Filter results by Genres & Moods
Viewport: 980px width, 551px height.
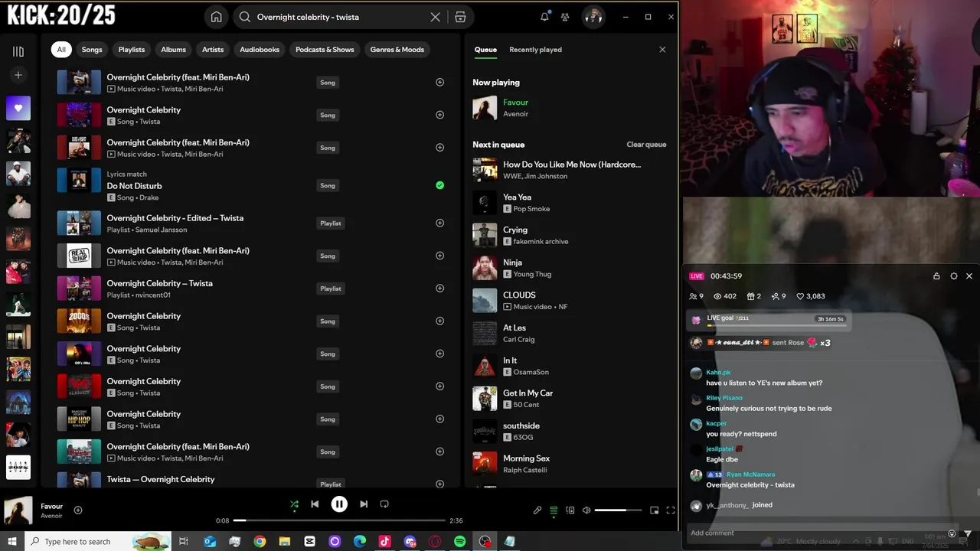[397, 50]
